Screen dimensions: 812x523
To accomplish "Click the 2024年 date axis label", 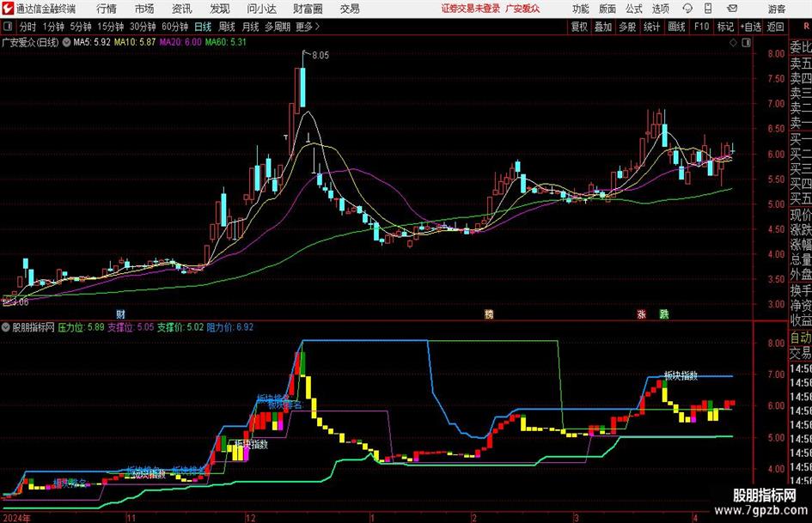I will [16, 518].
